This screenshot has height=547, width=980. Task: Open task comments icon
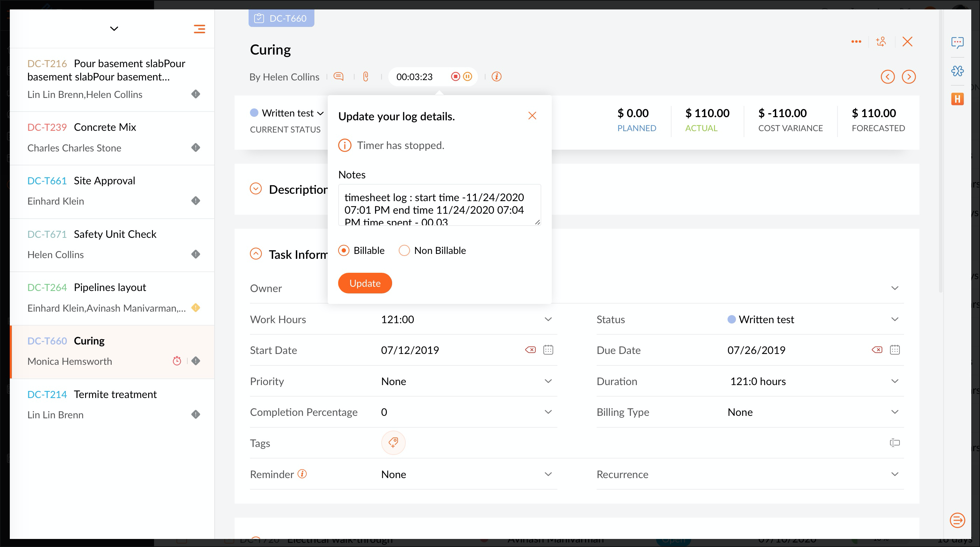[x=338, y=77]
